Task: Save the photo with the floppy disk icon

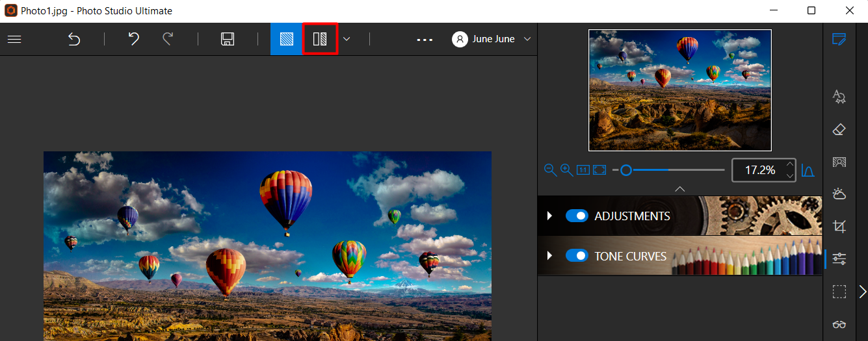Action: point(228,39)
